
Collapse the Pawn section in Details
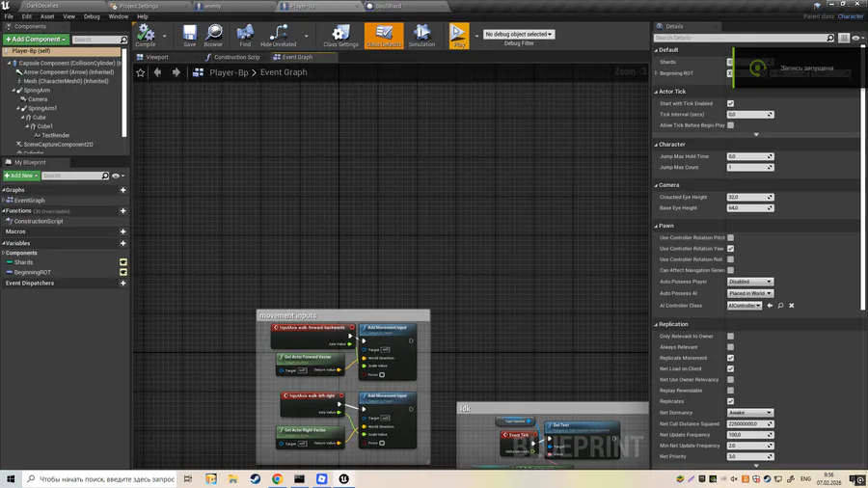(x=657, y=227)
